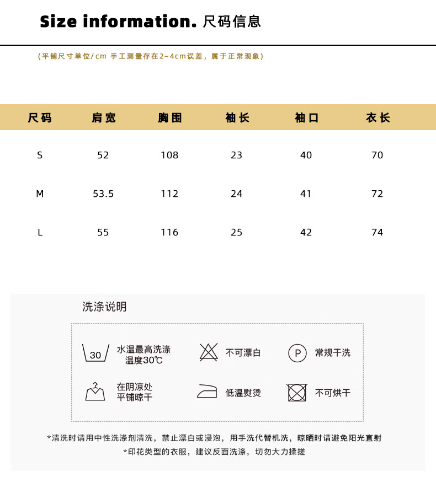The height and width of the screenshot is (504, 436).
Task: Click the 水温最高洗涤温度30℃ label
Action: click(x=143, y=355)
